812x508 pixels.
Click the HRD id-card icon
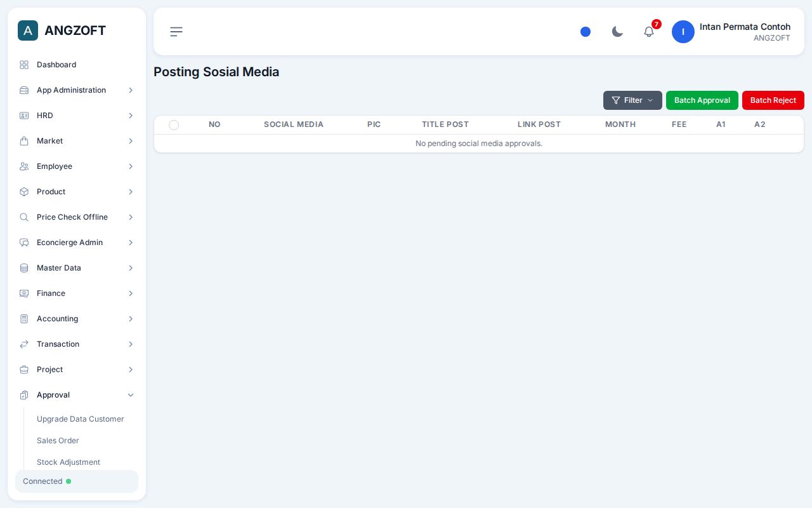(x=24, y=116)
